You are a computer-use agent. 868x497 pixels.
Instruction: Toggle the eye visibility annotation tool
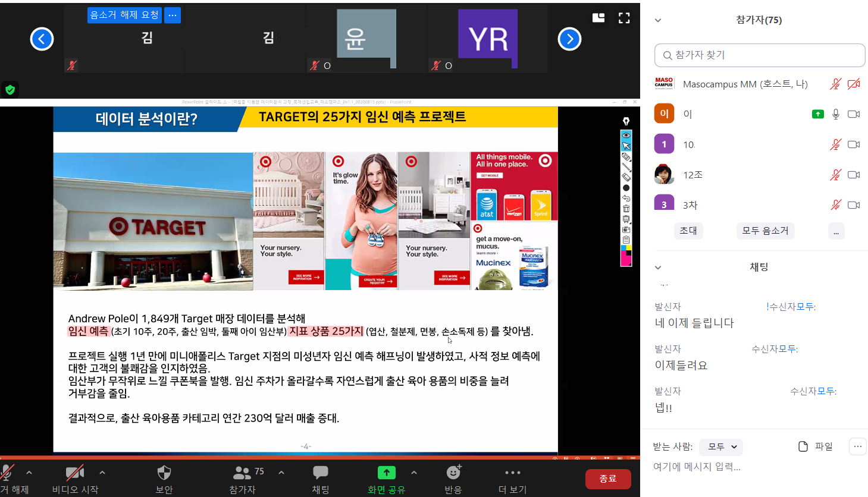pyautogui.click(x=626, y=136)
